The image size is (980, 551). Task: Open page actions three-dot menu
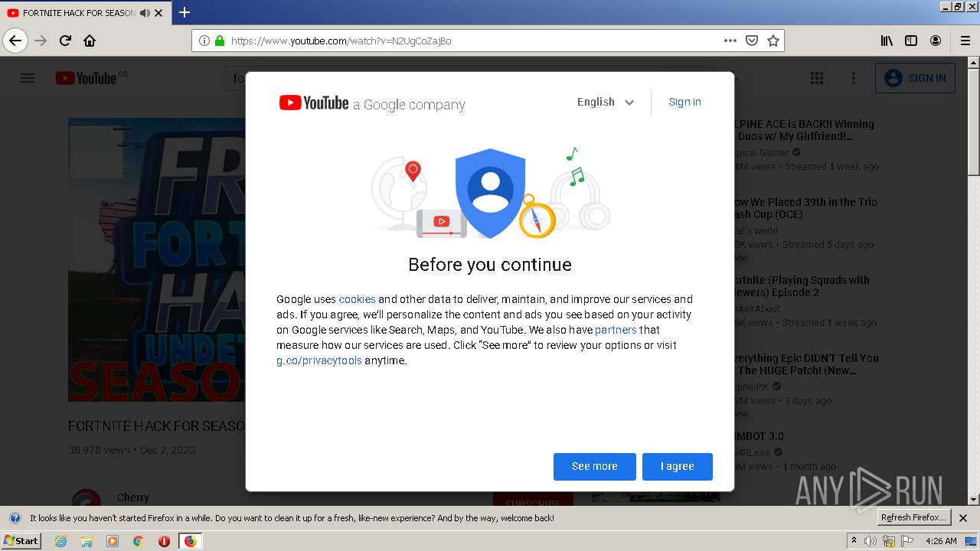(x=730, y=41)
